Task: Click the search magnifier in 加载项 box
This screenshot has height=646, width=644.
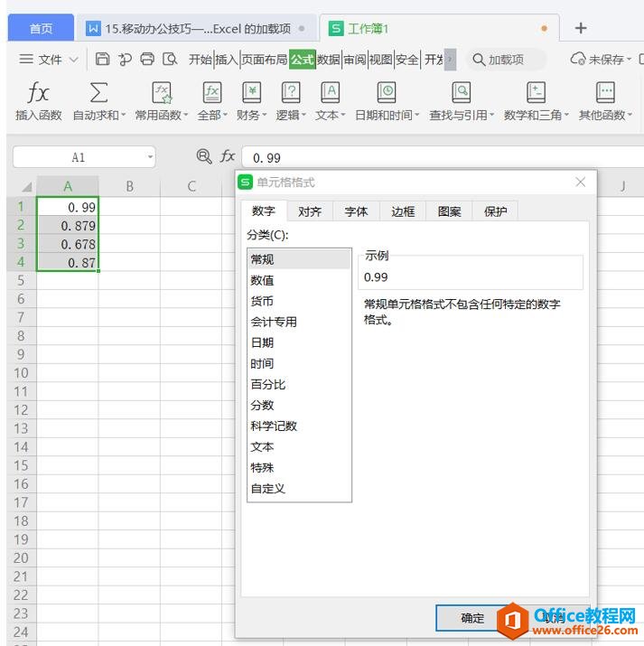Action: click(x=478, y=60)
